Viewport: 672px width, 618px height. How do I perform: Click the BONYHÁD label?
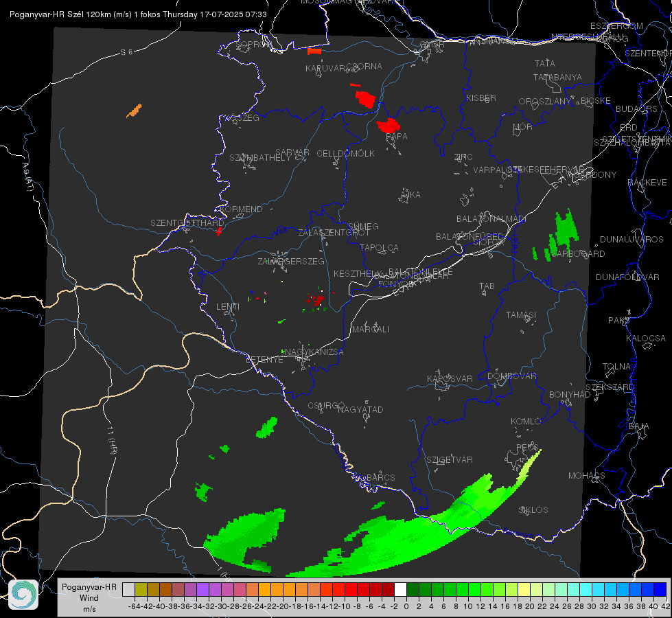[570, 395]
